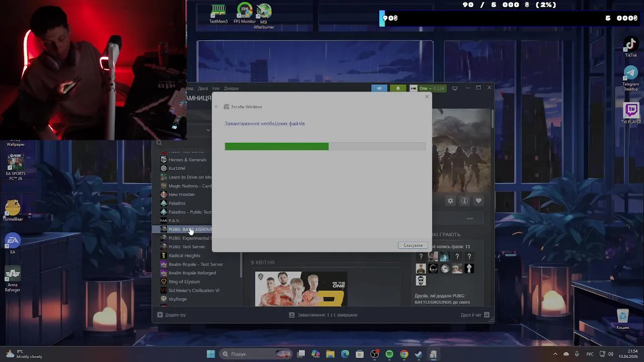Click the library search magnifier icon
Viewport: 644px width, 362px height.
point(159,143)
